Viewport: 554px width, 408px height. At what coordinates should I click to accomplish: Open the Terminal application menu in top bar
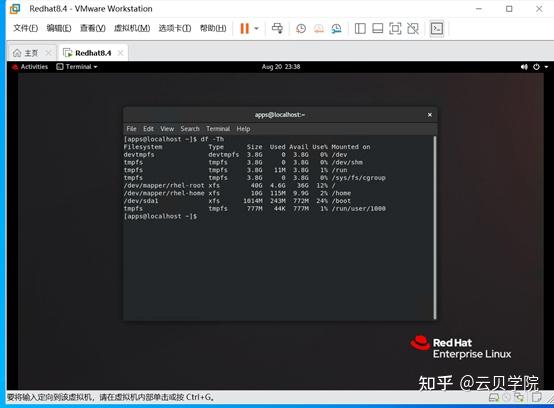[x=77, y=67]
